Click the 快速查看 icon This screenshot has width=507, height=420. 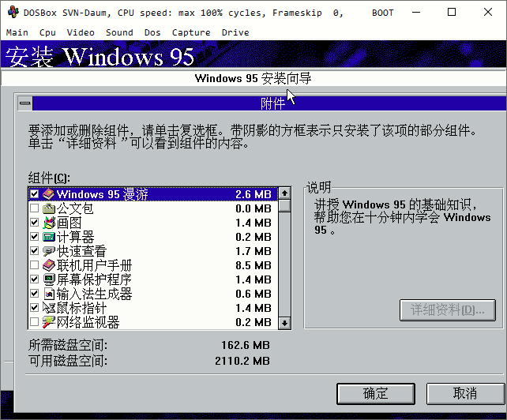[x=49, y=251]
